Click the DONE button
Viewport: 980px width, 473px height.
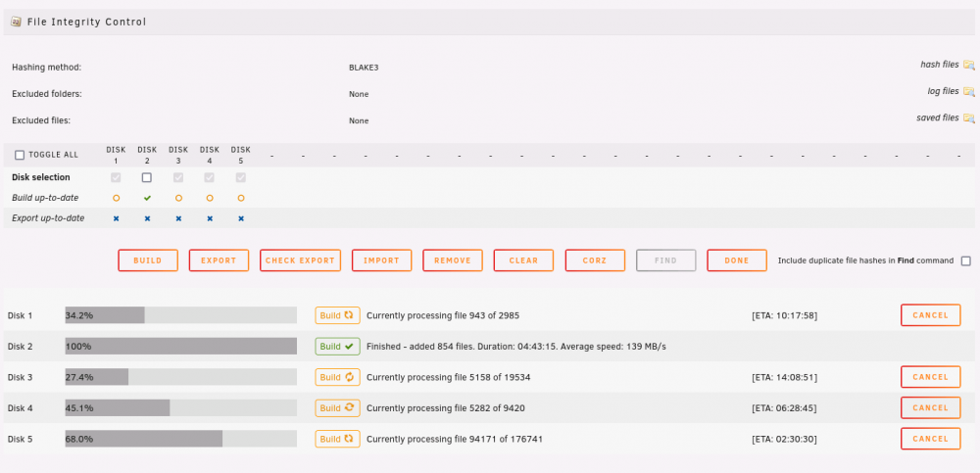(x=737, y=260)
